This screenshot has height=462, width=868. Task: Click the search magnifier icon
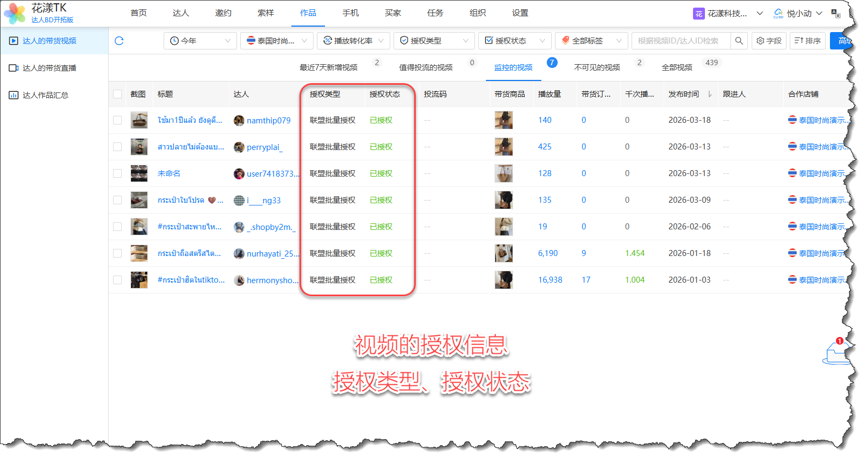pyautogui.click(x=739, y=41)
